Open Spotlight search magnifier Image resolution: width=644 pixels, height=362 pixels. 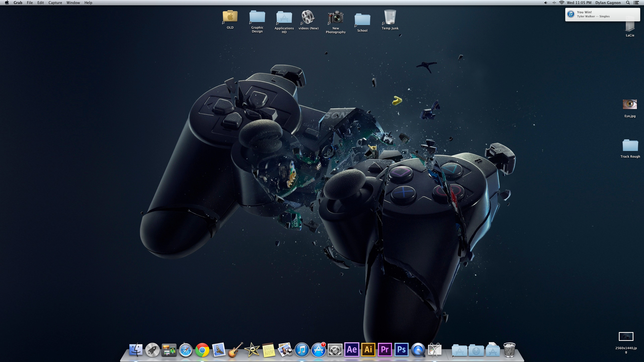pos(628,3)
